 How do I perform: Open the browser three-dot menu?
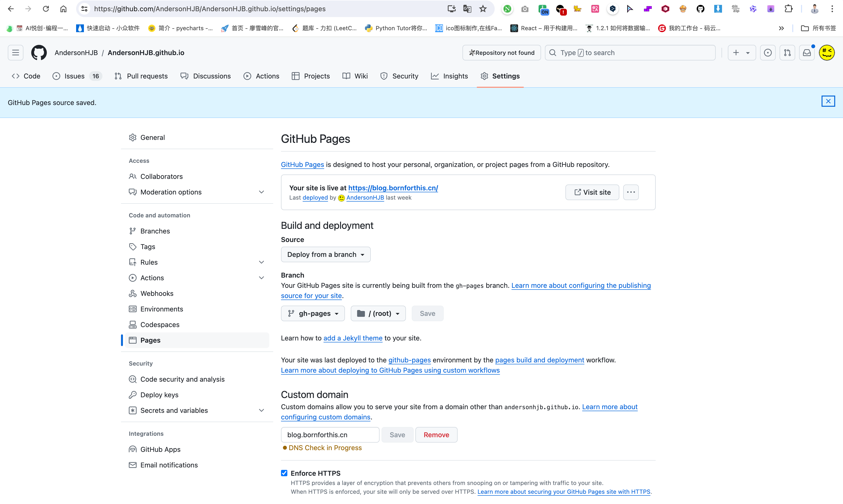click(833, 9)
